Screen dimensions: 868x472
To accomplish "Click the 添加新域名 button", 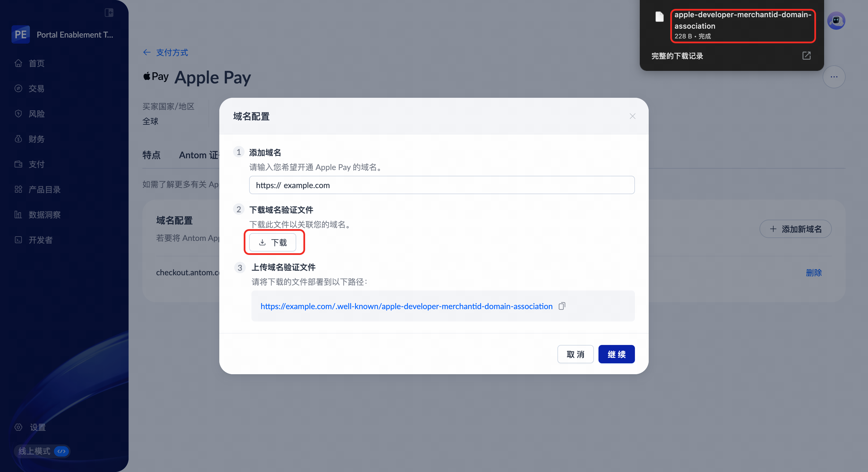I will pyautogui.click(x=796, y=229).
